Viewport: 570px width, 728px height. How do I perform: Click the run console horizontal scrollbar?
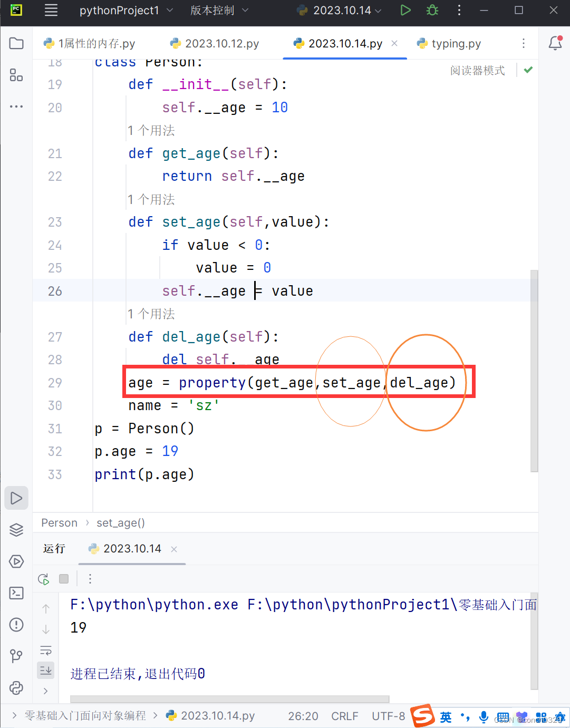(229, 699)
